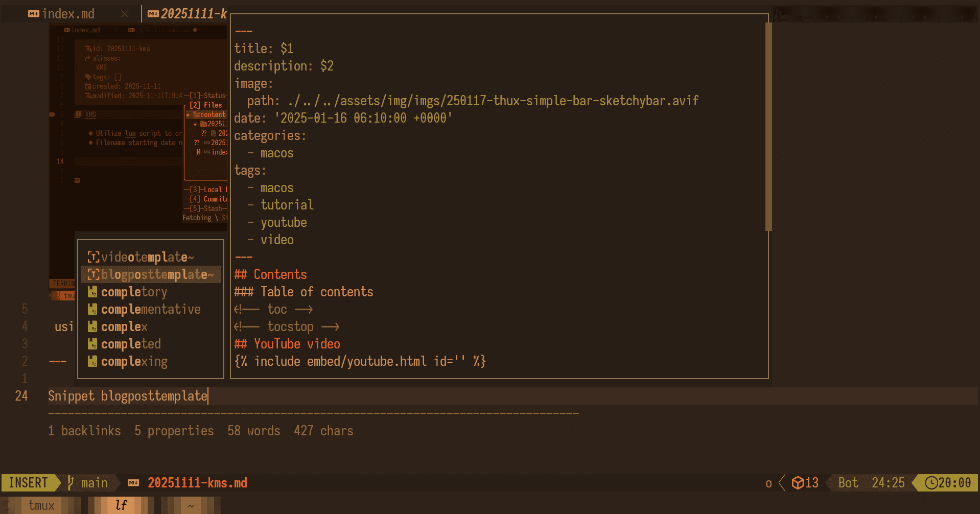The width and height of the screenshot is (980, 514).
Task: Switch to the tmux window tab
Action: tap(41, 505)
